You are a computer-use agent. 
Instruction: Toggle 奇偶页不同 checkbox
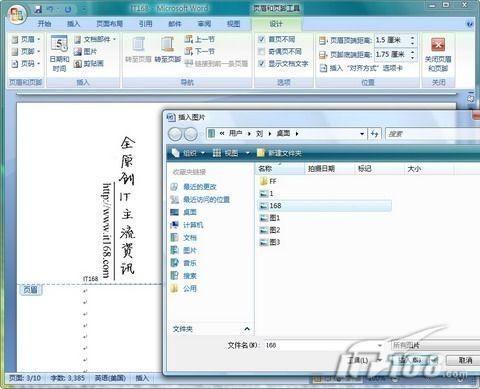coord(262,51)
